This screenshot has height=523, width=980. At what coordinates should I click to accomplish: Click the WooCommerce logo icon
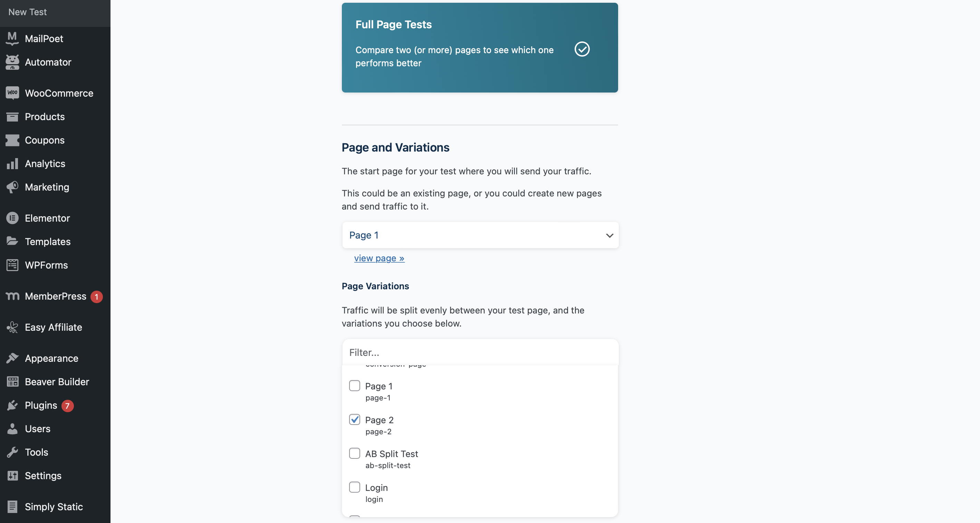click(12, 93)
